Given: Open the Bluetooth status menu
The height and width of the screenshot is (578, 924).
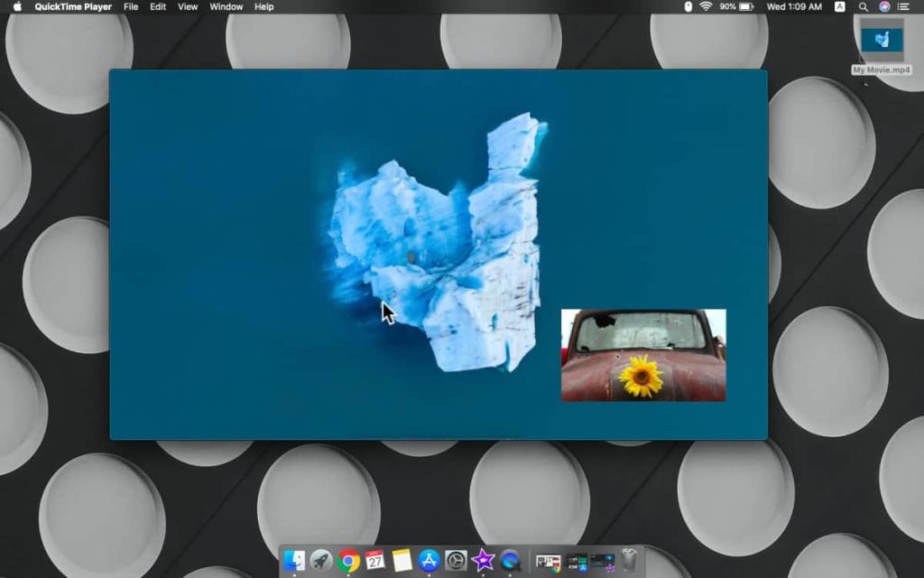Looking at the screenshot, I should [688, 7].
